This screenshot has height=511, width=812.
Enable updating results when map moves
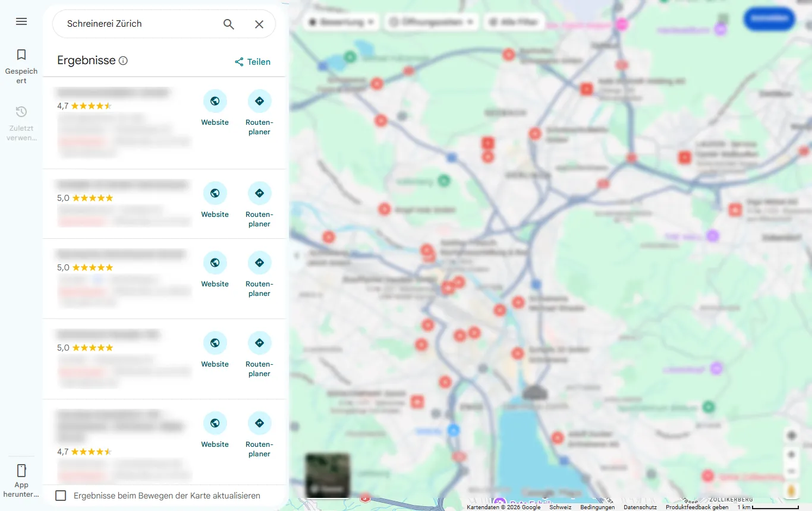click(x=61, y=496)
